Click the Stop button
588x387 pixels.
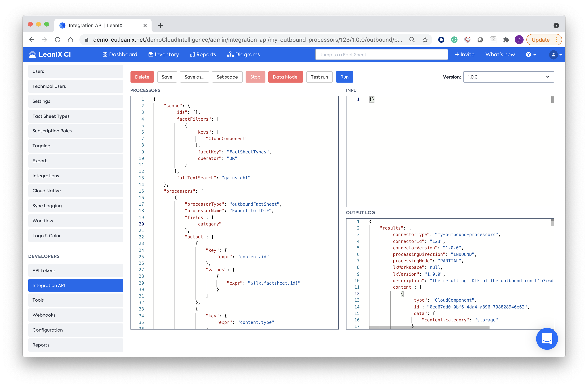click(x=255, y=77)
